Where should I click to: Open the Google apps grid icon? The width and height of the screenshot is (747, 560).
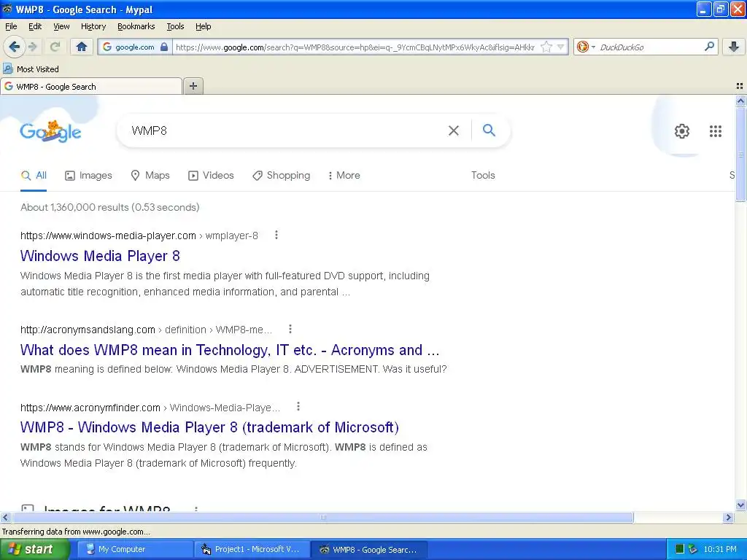click(x=715, y=131)
